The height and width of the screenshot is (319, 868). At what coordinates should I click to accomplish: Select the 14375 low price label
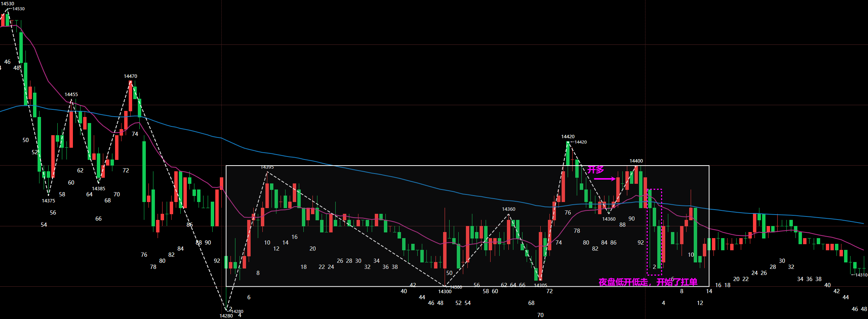[x=49, y=201]
